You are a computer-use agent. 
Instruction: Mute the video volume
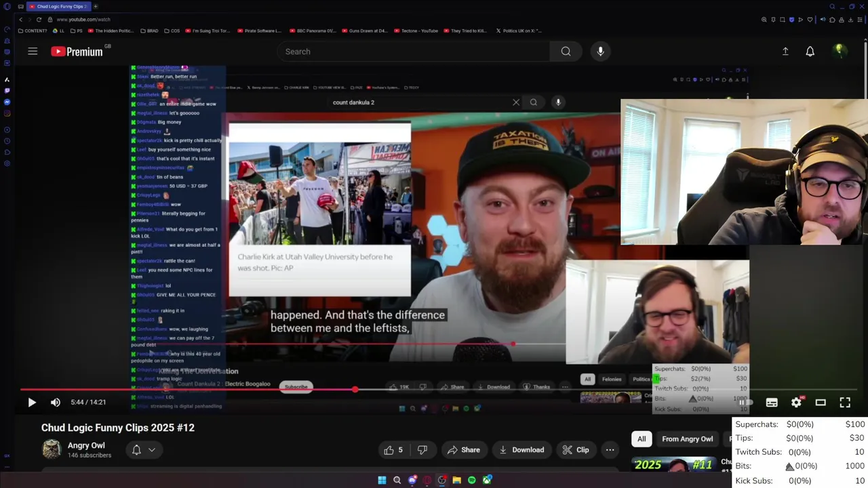click(x=56, y=403)
